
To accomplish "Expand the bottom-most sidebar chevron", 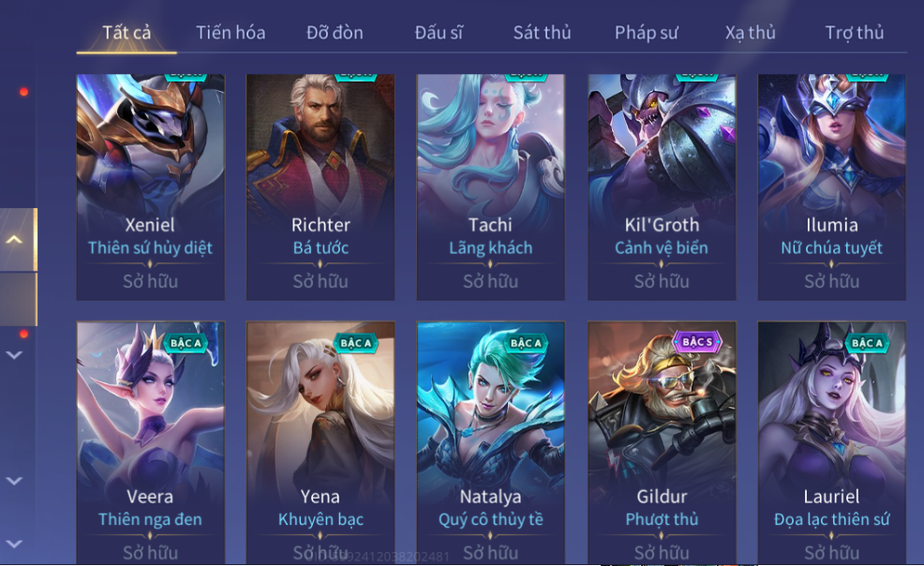I will 14,544.
